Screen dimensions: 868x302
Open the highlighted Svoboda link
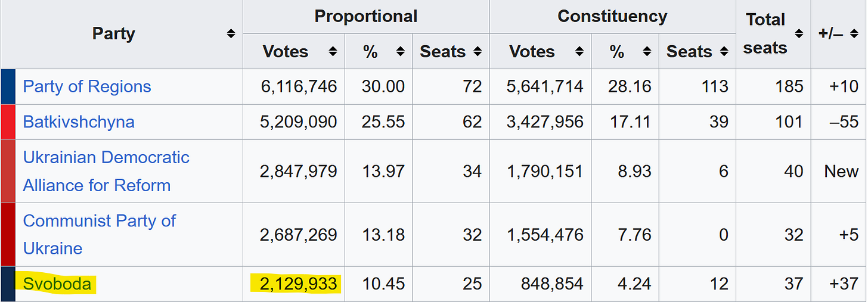click(57, 284)
